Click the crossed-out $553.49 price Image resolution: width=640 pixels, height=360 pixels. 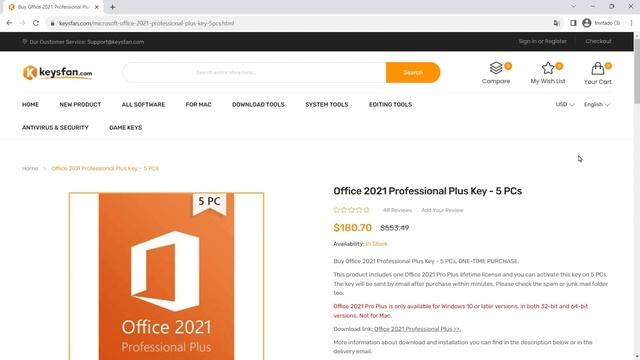coord(395,228)
